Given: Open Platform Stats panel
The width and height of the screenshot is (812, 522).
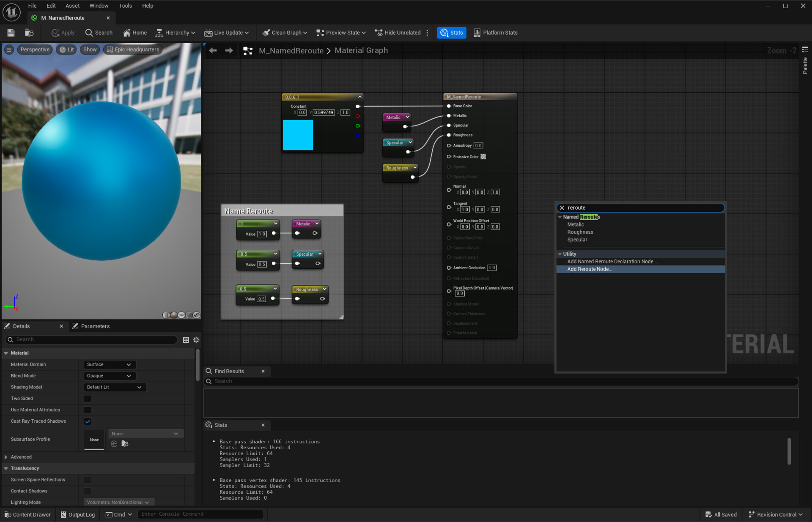Looking at the screenshot, I should tap(495, 33).
